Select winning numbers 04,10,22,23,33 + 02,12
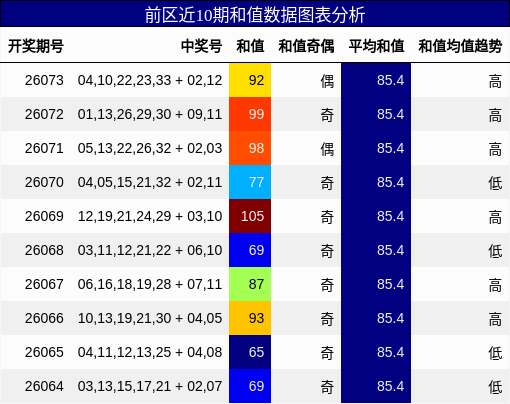 point(150,80)
